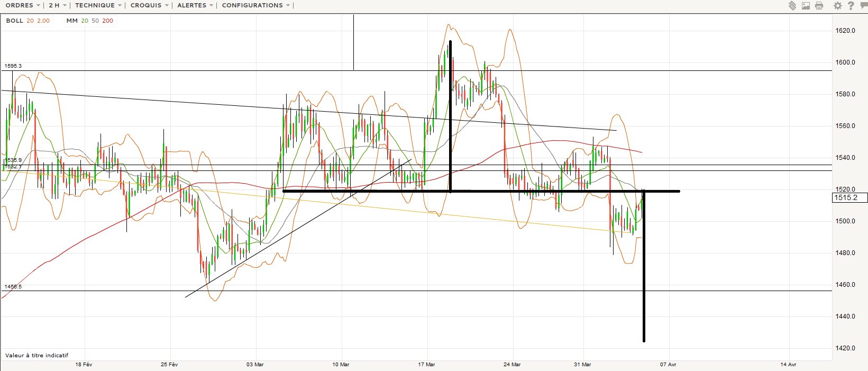The width and height of the screenshot is (868, 371).
Task: Expand the 2 H timeframe dropdown
Action: [58, 5]
